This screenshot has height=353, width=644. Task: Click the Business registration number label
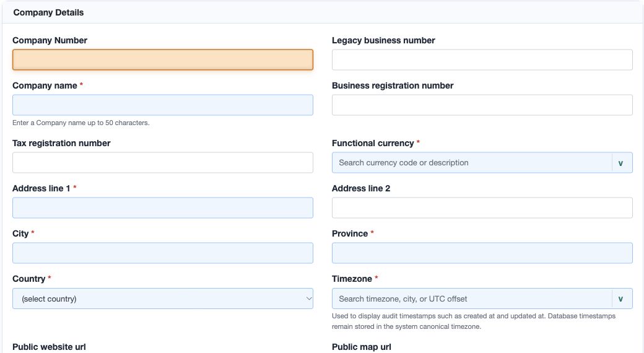(393, 85)
